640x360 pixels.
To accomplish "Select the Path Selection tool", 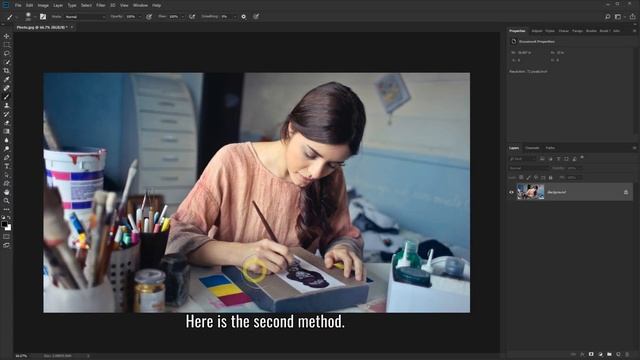I will pos(7,175).
